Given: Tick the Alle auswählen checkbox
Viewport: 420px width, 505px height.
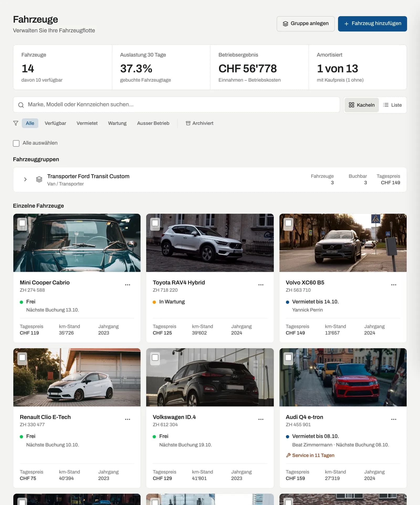Looking at the screenshot, I should (x=16, y=143).
